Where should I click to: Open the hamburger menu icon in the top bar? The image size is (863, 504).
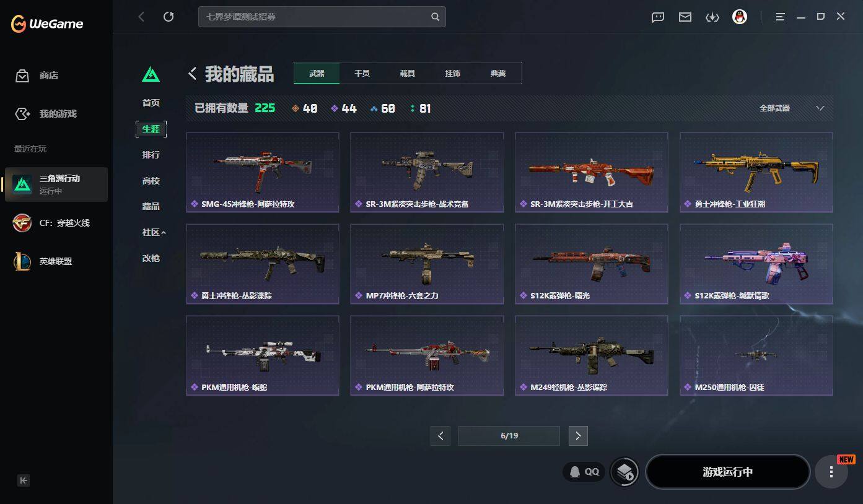click(781, 17)
